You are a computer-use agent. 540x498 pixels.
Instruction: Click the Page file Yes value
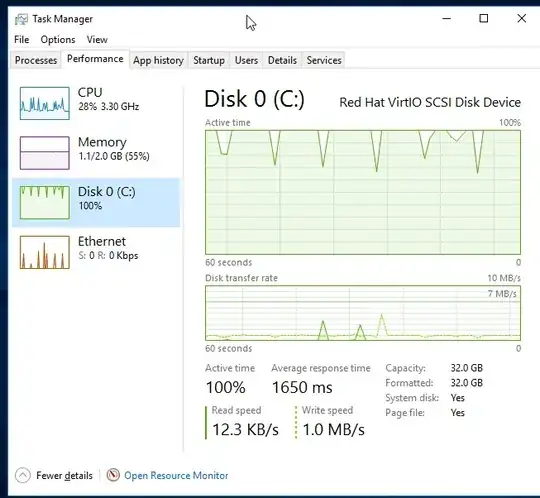[458, 413]
